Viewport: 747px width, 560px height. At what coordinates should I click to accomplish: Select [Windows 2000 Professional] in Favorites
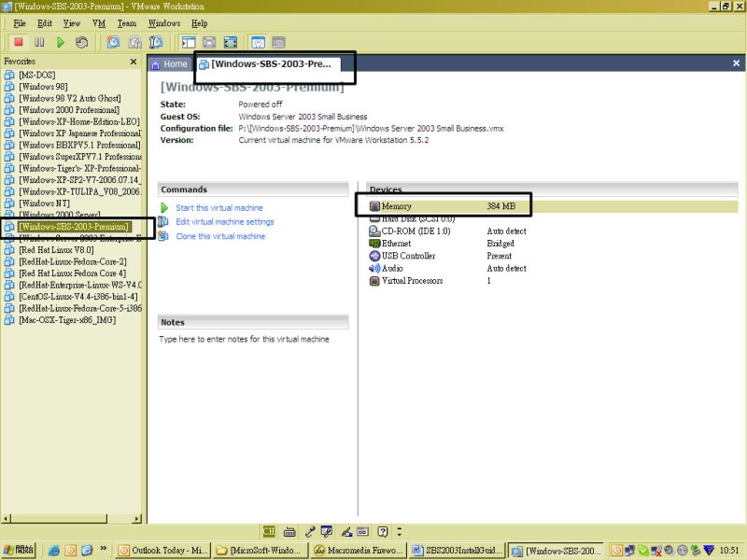69,110
